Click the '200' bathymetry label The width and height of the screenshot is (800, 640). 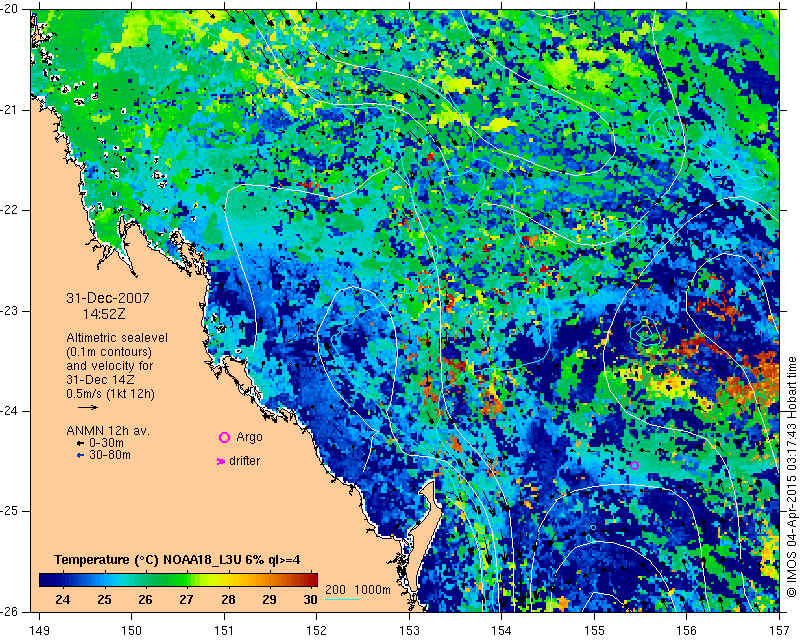[335, 590]
